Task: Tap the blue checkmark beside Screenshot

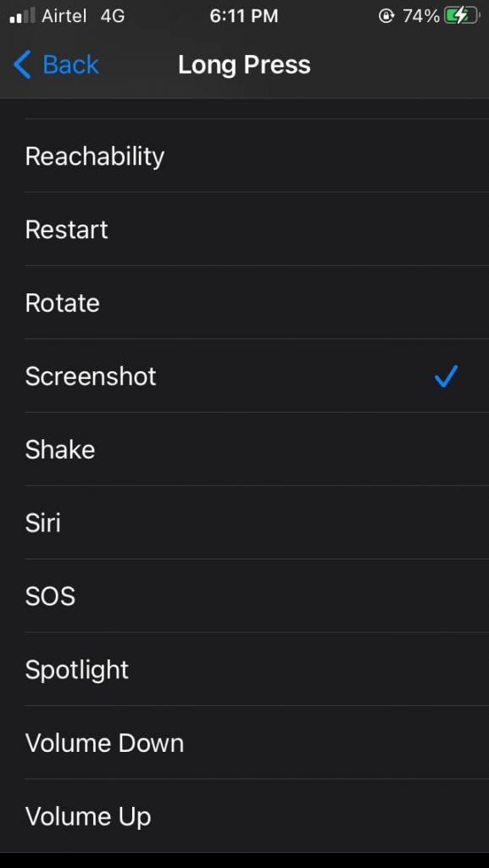Action: coord(446,376)
